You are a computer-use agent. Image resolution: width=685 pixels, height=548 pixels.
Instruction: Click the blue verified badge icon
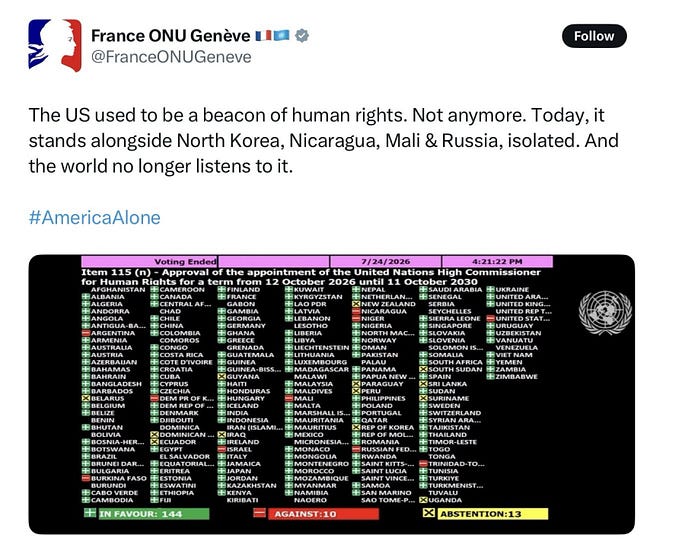tap(302, 36)
